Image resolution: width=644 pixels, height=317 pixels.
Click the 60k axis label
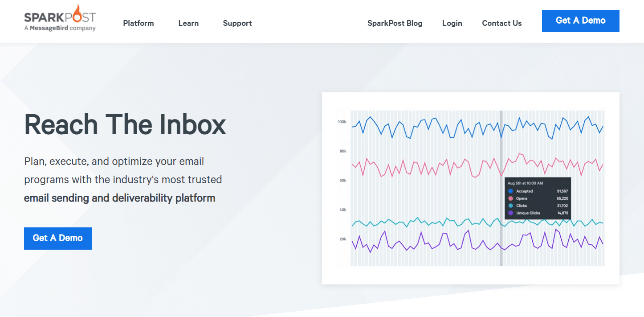343,181
